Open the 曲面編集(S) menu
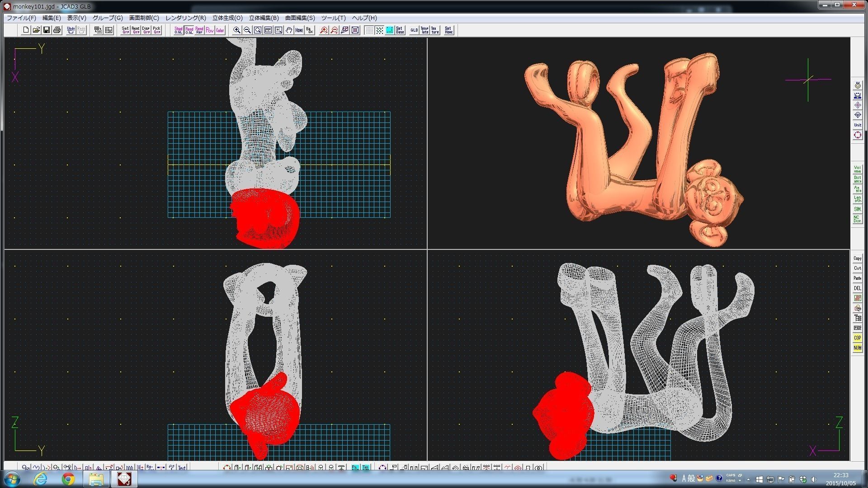Viewport: 868px width, 488px height. coord(300,18)
